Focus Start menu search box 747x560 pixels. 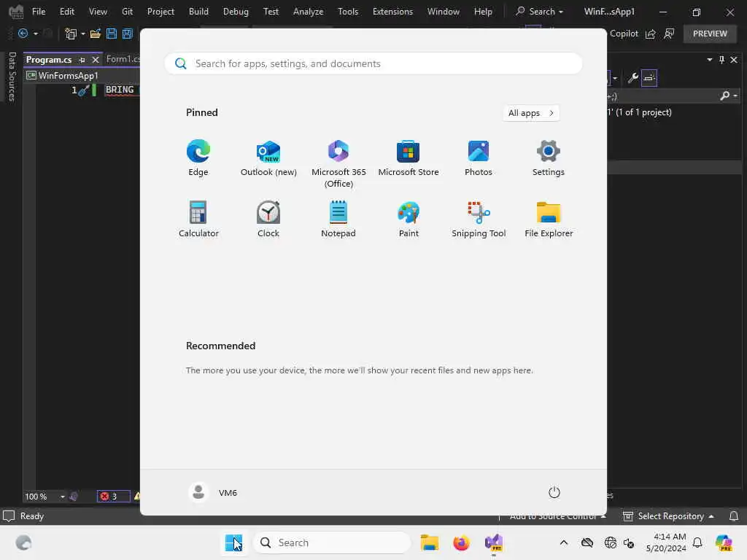pyautogui.click(x=373, y=64)
